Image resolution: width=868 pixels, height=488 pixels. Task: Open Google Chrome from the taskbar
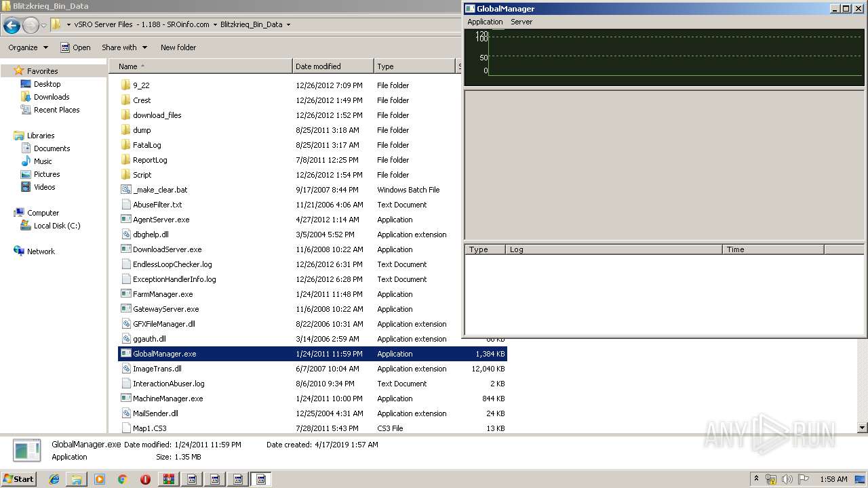(122, 479)
